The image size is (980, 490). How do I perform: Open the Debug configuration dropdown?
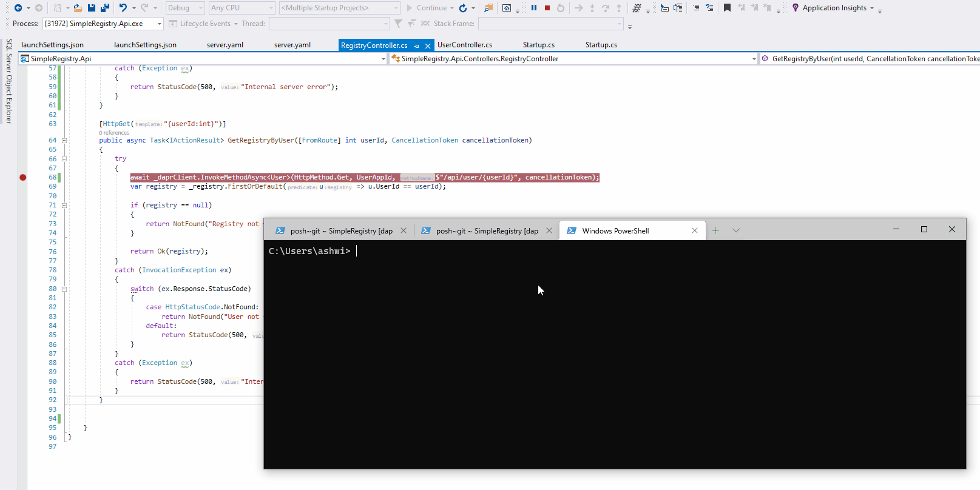click(184, 8)
